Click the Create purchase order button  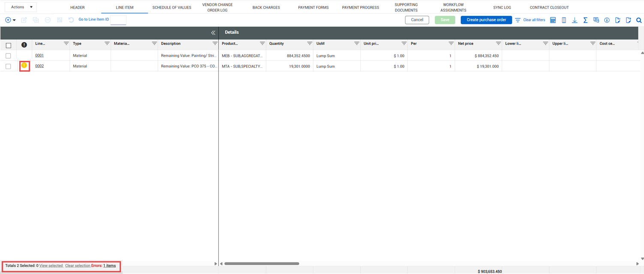tap(486, 20)
